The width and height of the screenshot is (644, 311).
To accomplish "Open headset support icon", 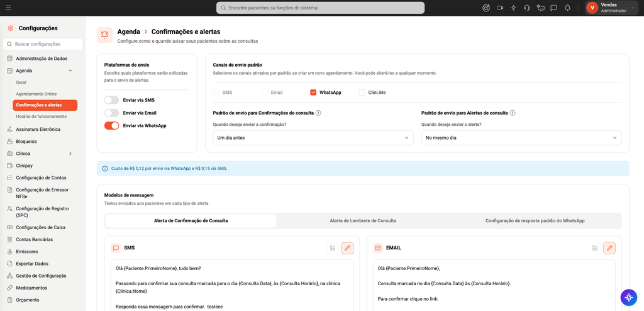I will [x=527, y=8].
